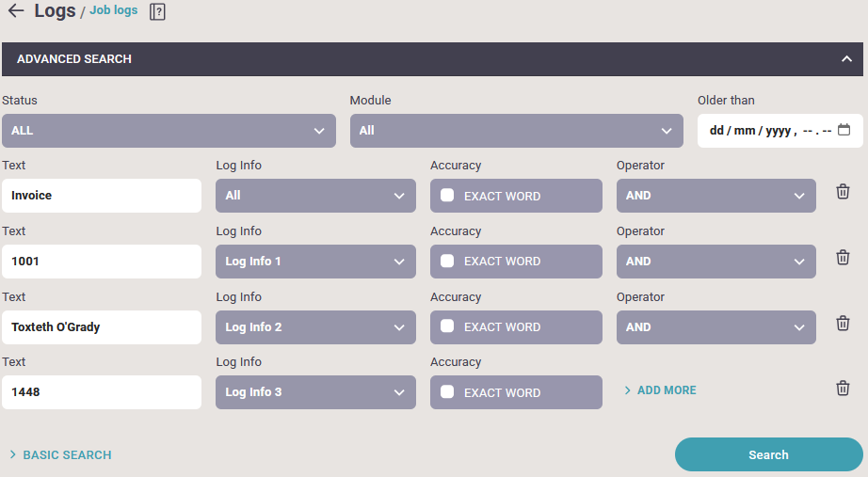Go back using the left arrow icon
Image resolution: width=868 pixels, height=477 pixels.
coord(16,10)
